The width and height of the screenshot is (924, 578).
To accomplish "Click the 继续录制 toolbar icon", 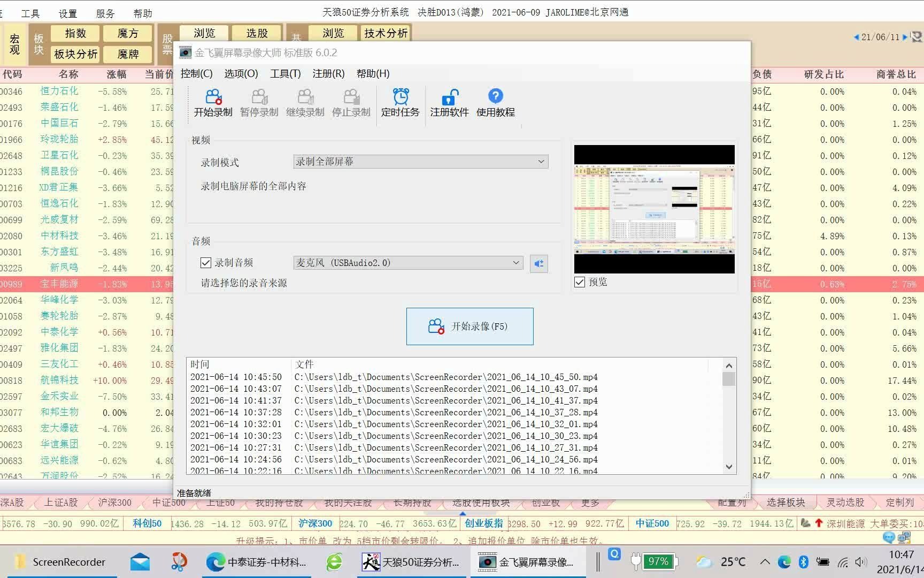I will 305,103.
